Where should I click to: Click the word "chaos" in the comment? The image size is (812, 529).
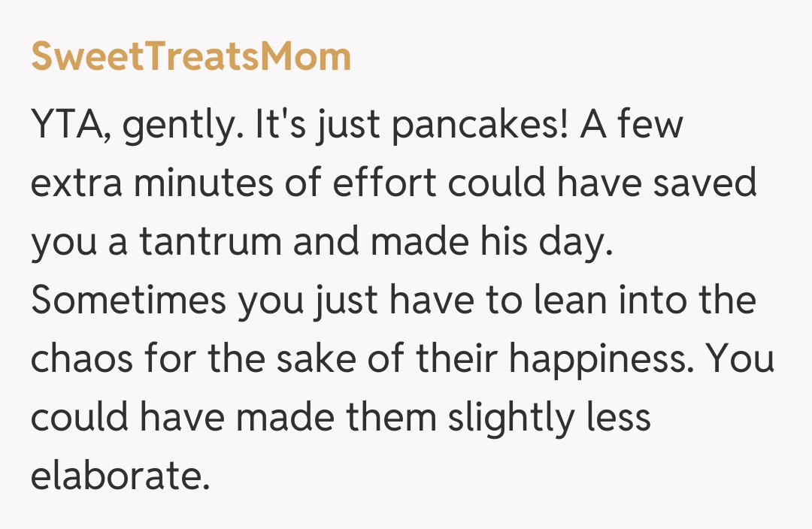(x=82, y=359)
